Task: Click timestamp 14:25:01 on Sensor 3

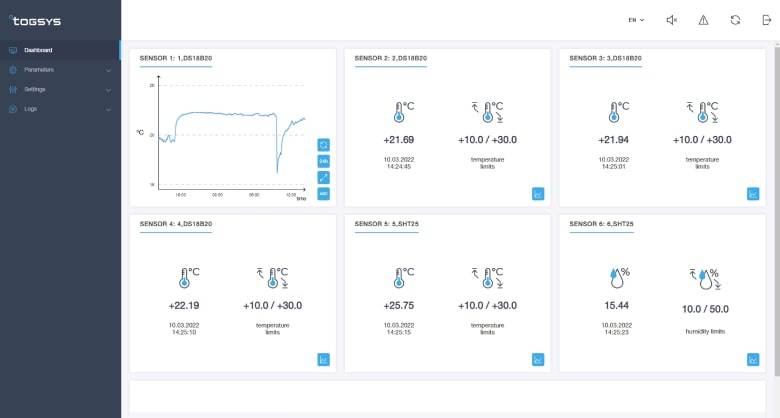Action: 613,167
